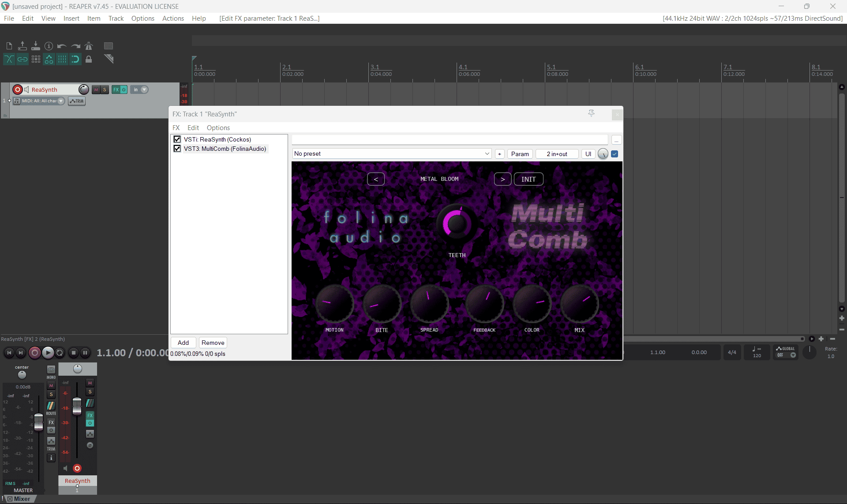Screen dimensions: 847x504
Task: Toggle envelope move with items icon
Action: pos(49,59)
